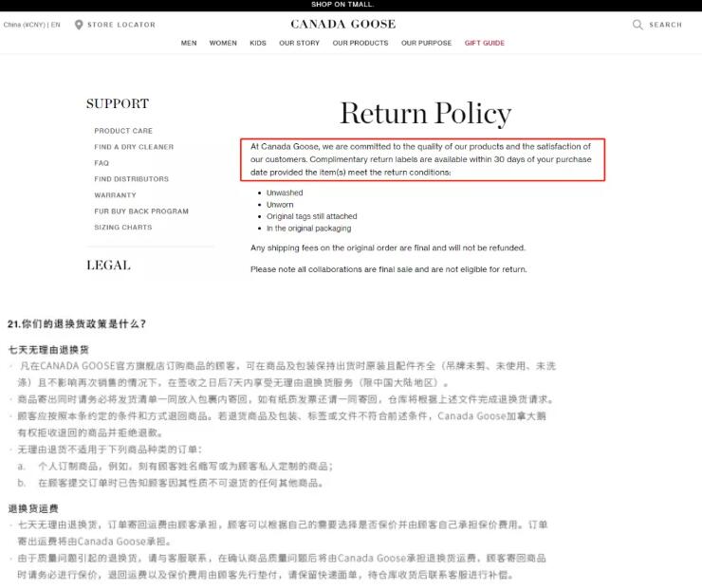Expand the LEGAL sidebar section
The image size is (702, 588).
[108, 266]
